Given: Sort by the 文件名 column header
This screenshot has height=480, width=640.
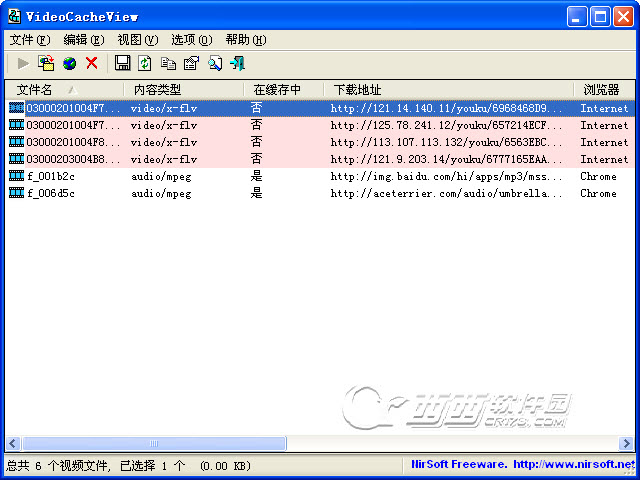Looking at the screenshot, I should click(64, 89).
